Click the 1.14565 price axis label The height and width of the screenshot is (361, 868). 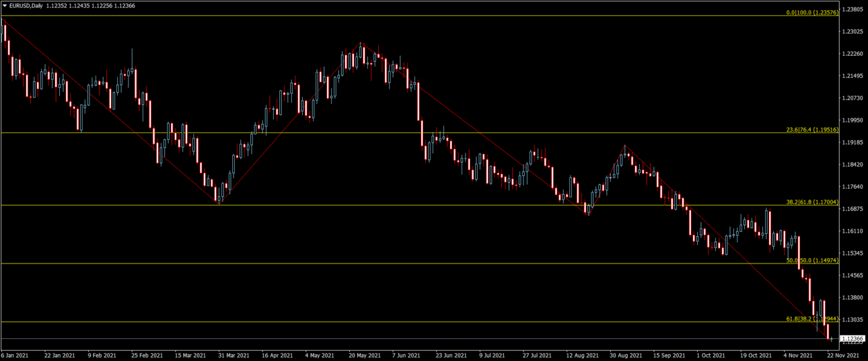[853, 276]
